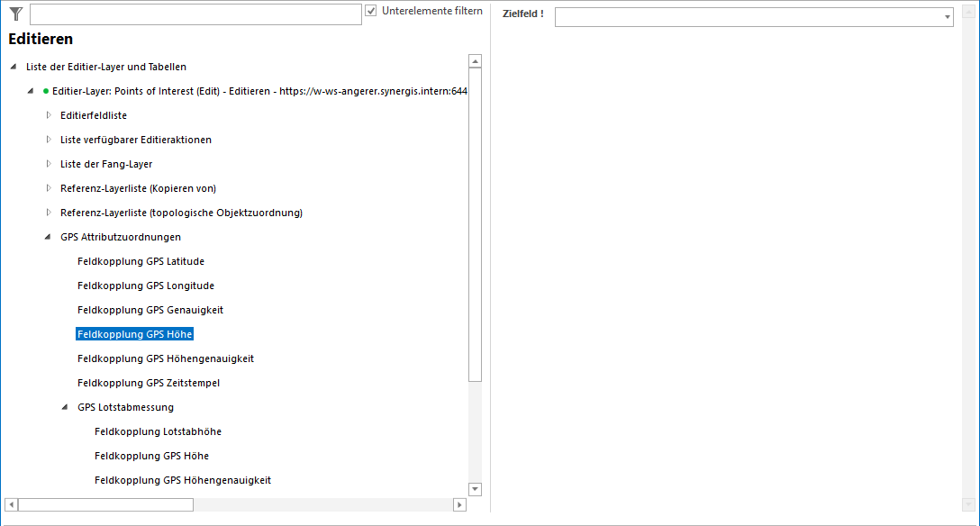The width and height of the screenshot is (980, 526).
Task: Click the tree scroll down arrow
Action: point(475,489)
